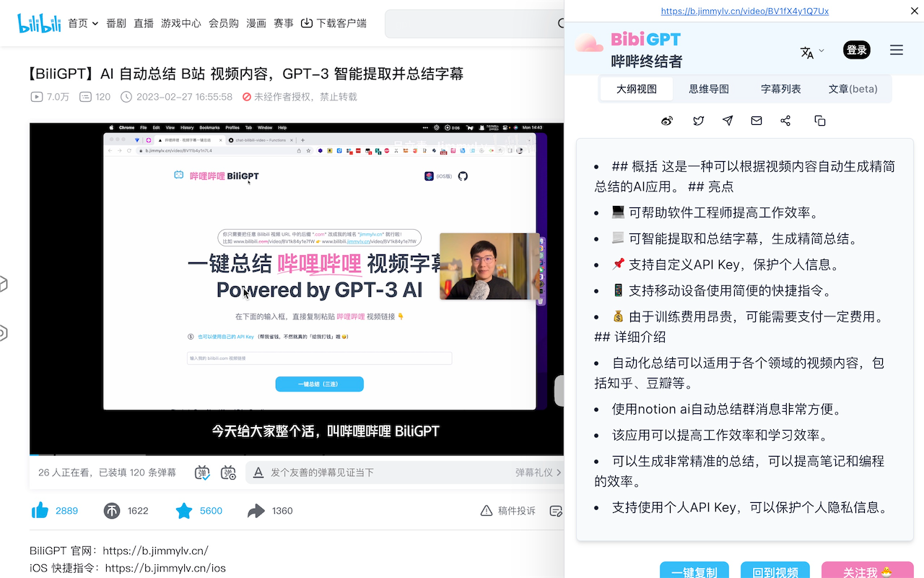This screenshot has width=924, height=578.
Task: Switch to the 字幕列表 tab
Action: [781, 88]
